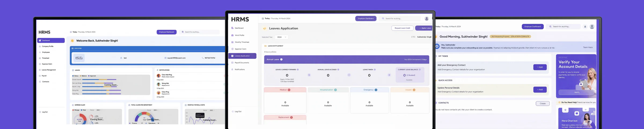
Task: Click Create button in Contacts section
Action: coord(543,104)
